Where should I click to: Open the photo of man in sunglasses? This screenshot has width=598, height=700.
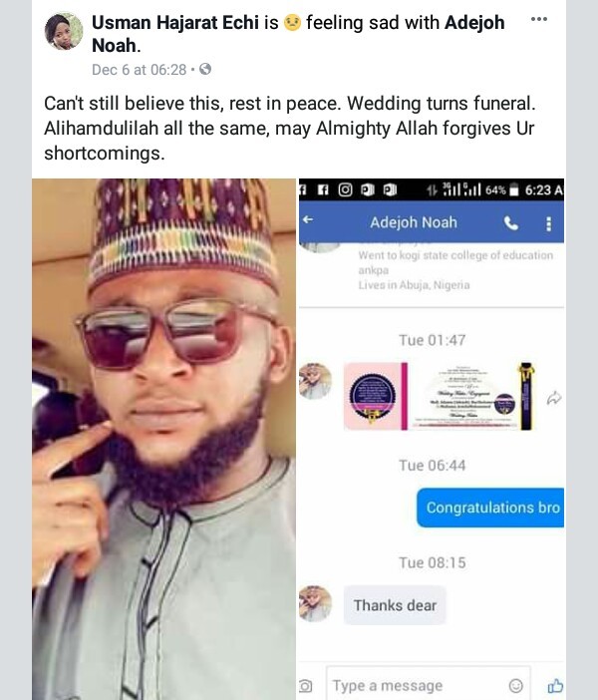(163, 439)
